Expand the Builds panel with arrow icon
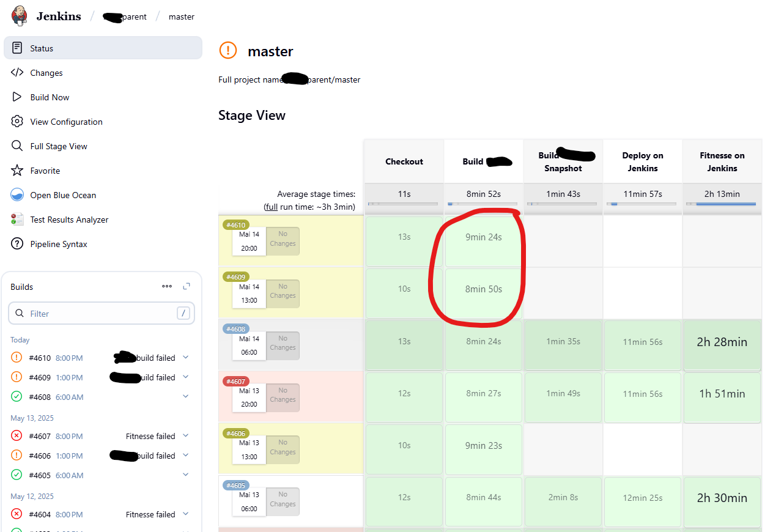Screen dimensions: 784x532 coord(187,286)
